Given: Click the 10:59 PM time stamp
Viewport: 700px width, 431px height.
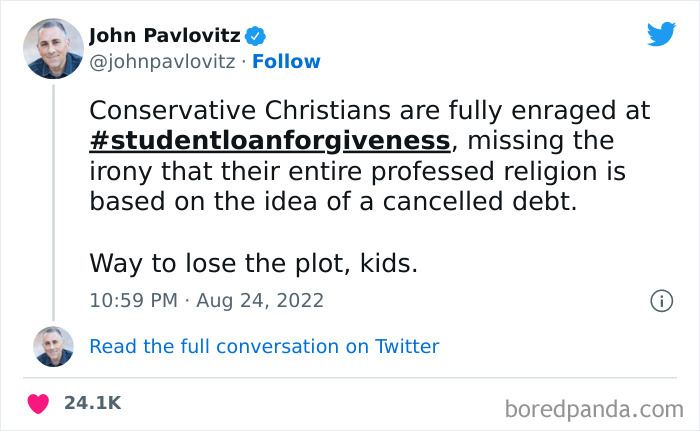Looking at the screenshot, I should 135,300.
